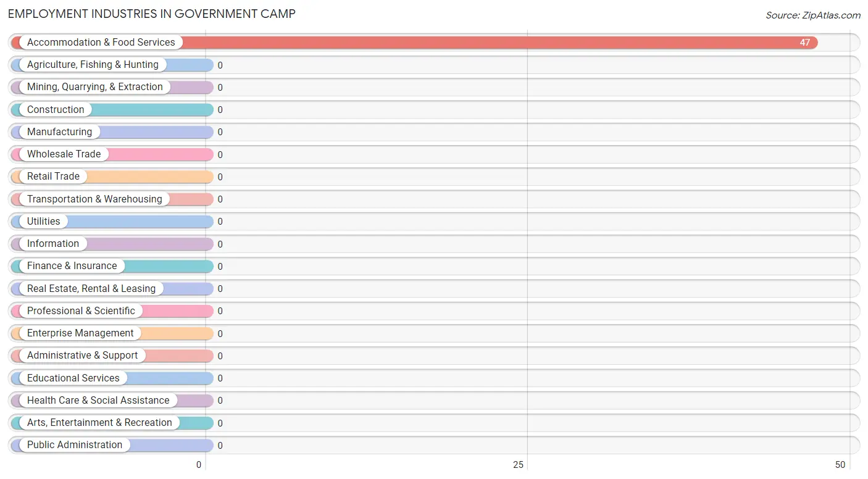Click the 0 value beside Retail Trade
Screen dimensions: 868x479
click(220, 177)
